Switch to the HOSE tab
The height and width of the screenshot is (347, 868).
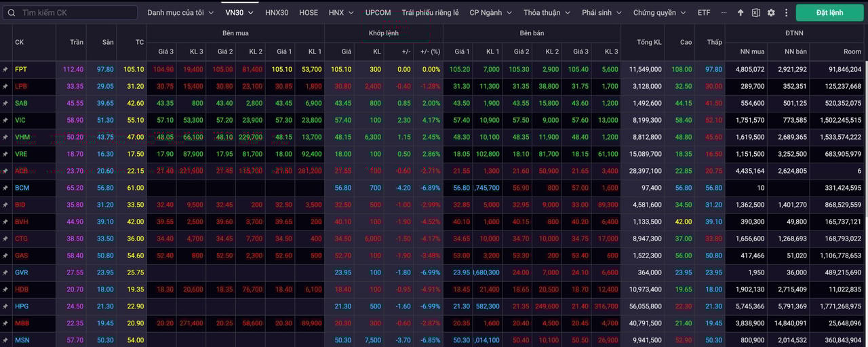(309, 13)
